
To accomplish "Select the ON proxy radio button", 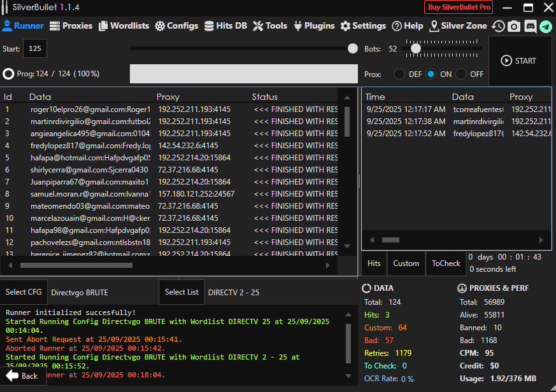I will tap(431, 74).
